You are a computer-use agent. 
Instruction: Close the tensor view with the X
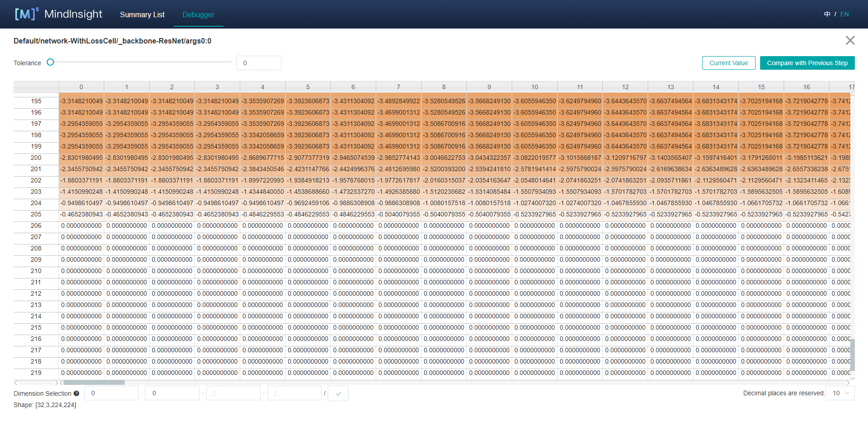click(x=850, y=41)
